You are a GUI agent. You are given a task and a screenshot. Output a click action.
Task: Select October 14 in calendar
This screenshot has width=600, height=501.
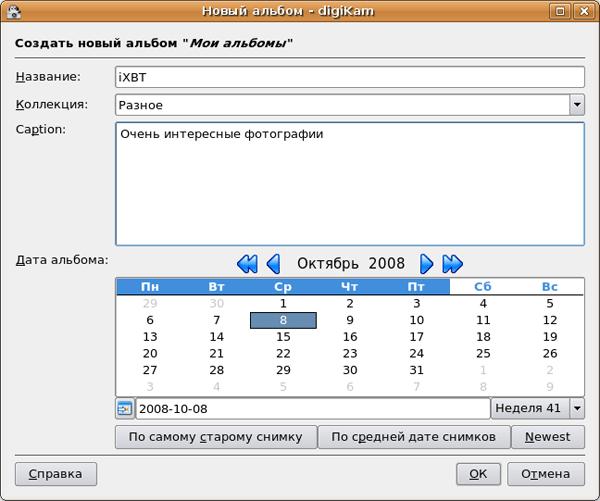pyautogui.click(x=217, y=337)
